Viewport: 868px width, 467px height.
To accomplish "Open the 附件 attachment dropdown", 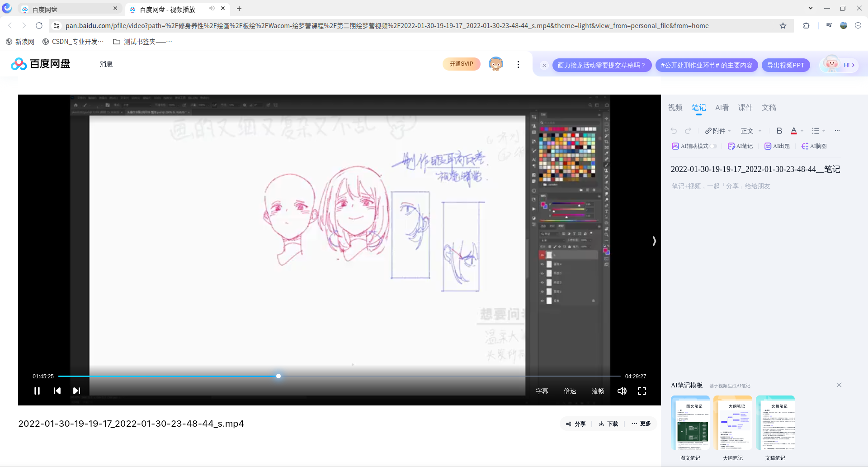I will pos(718,131).
